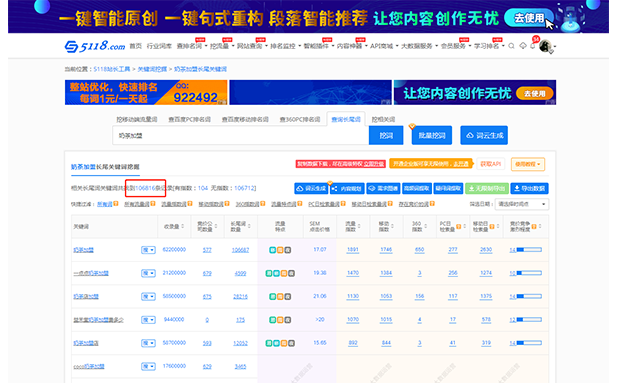Click the 获取API button
Image resolution: width=628 pixels, height=384 pixels.
491,164
